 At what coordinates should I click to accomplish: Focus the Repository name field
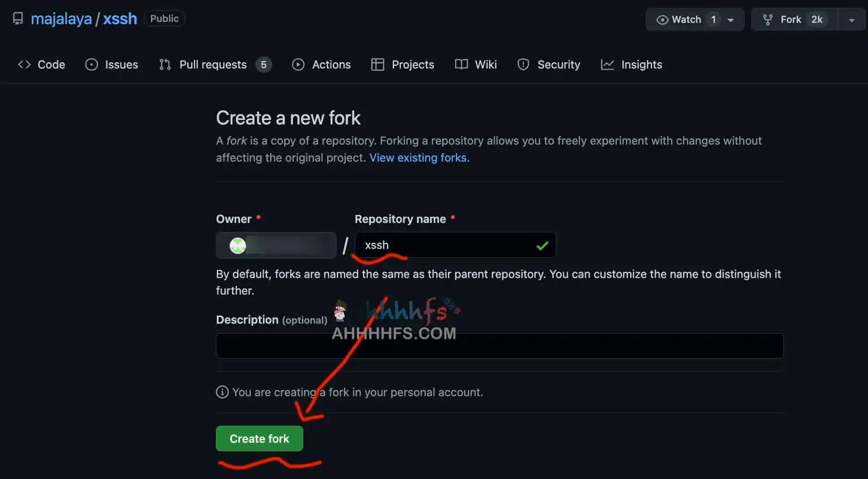[448, 245]
